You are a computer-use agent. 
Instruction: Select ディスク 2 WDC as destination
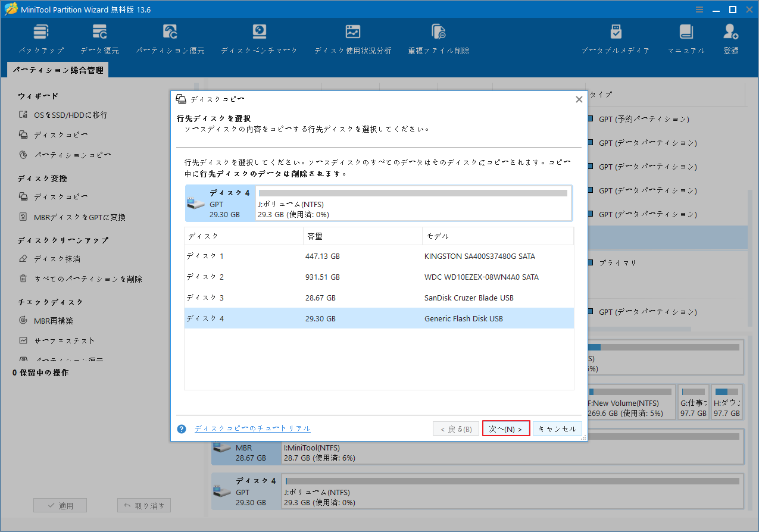[298, 276]
